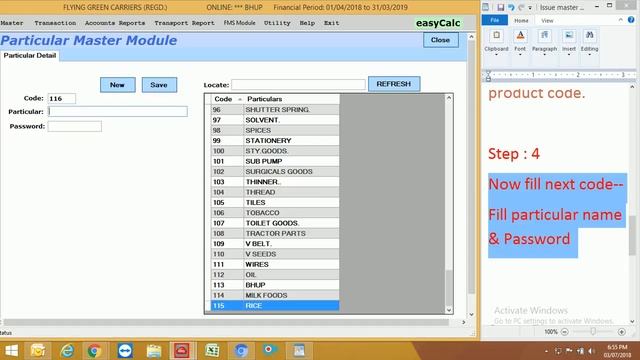
Task: Click the volume speaker icon in system tray
Action: point(591,351)
